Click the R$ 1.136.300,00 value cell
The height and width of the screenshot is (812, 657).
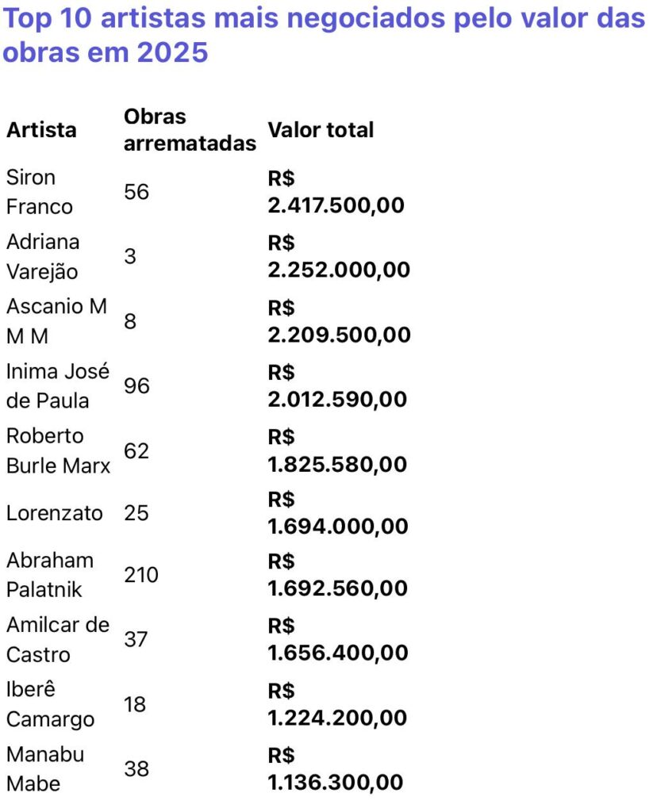[x=335, y=768]
